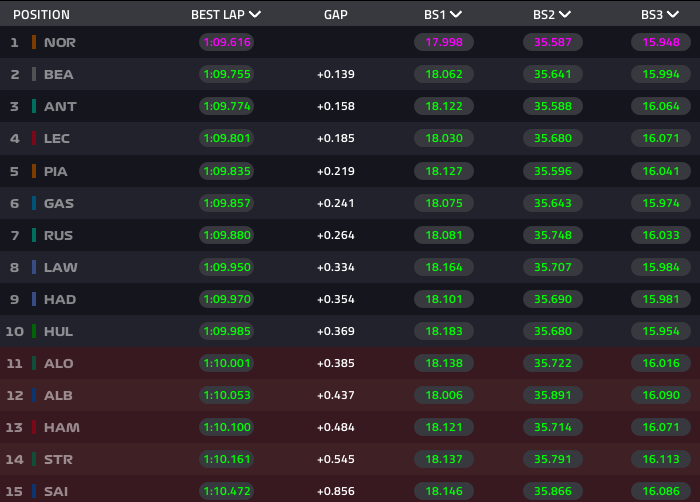Select driver NOR in first position
700x502 pixels.
[60, 42]
